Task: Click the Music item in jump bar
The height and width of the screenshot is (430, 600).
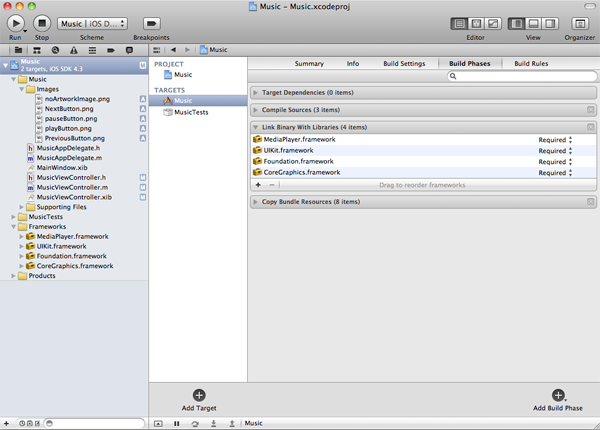Action: (214, 50)
